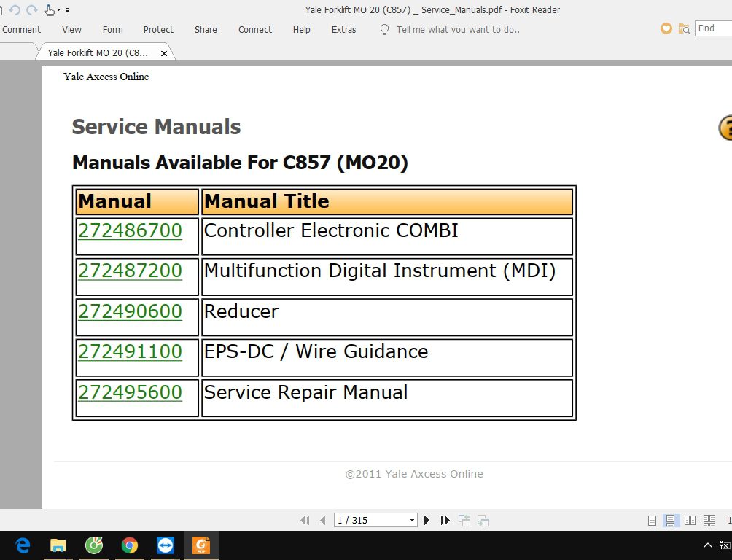This screenshot has height=560, width=732.
Task: Open File Explorer from the taskbar
Action: pos(58,545)
